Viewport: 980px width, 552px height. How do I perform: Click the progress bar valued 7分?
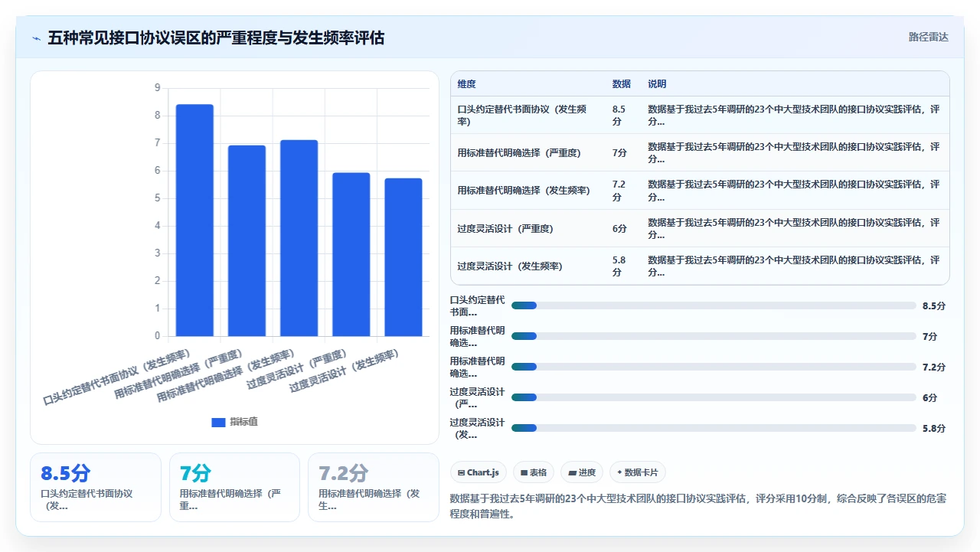coord(714,336)
